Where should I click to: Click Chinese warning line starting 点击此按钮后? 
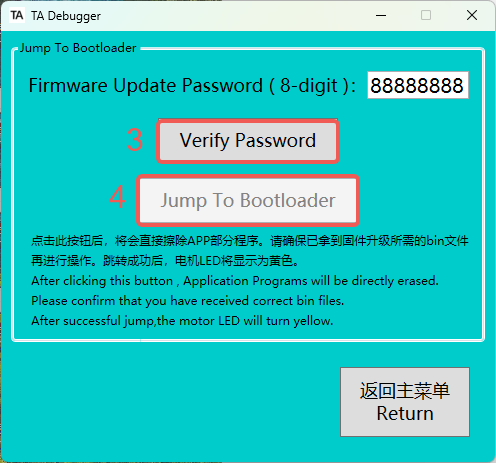[x=250, y=241]
